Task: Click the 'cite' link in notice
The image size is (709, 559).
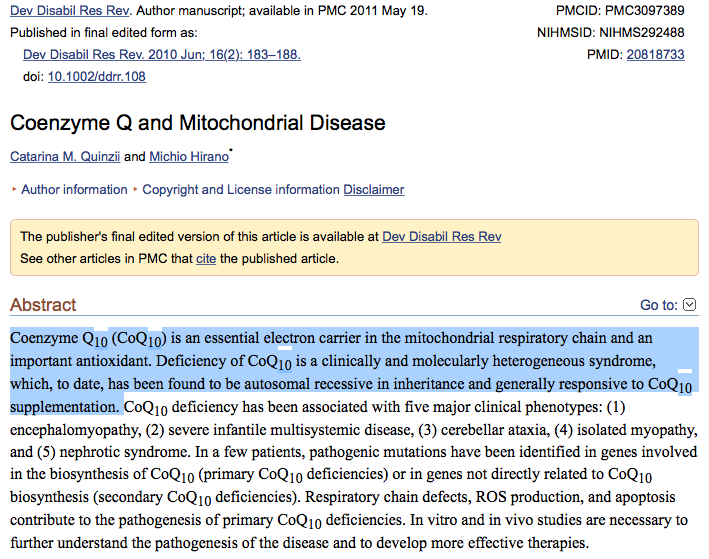Action: (206, 259)
